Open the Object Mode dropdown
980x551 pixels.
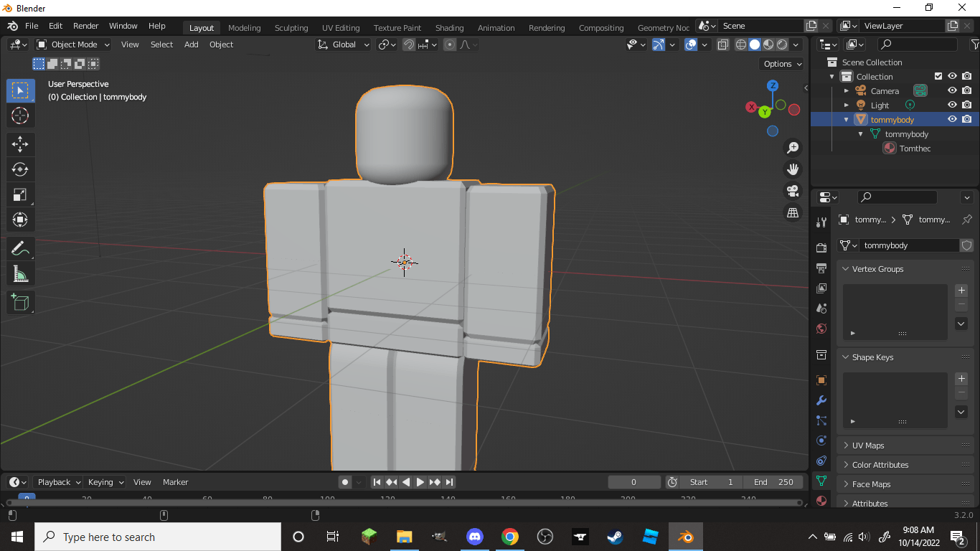coord(73,44)
